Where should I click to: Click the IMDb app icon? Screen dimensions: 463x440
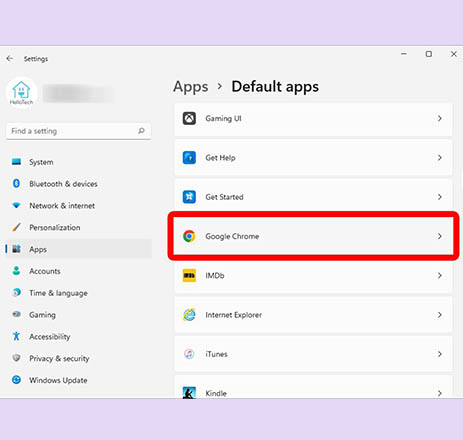tap(189, 276)
